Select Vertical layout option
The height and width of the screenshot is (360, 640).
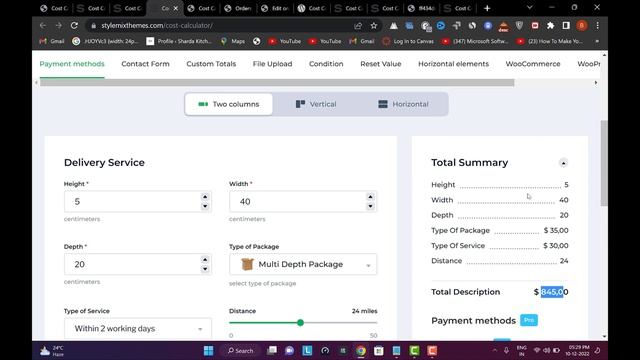coord(316,104)
